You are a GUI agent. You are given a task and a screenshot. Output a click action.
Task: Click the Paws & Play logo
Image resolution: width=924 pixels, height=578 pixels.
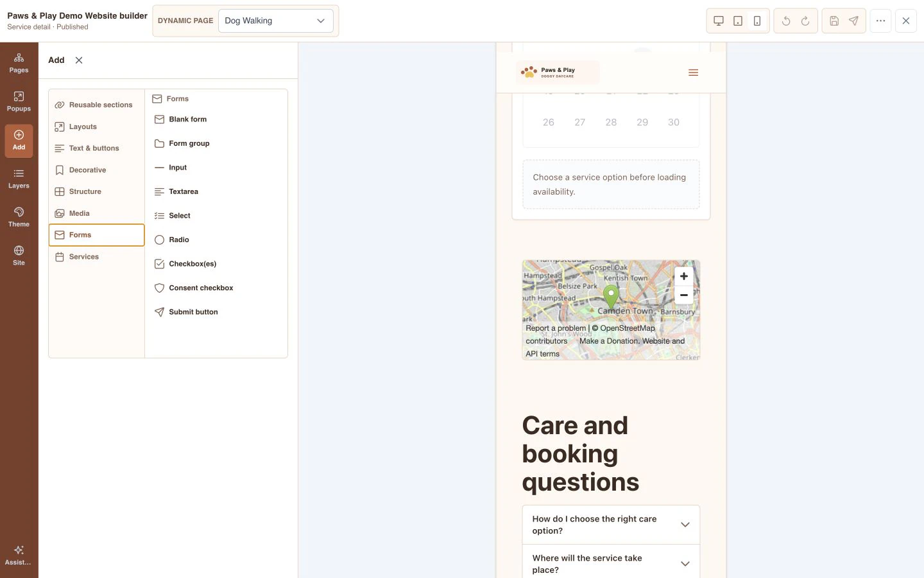click(557, 73)
